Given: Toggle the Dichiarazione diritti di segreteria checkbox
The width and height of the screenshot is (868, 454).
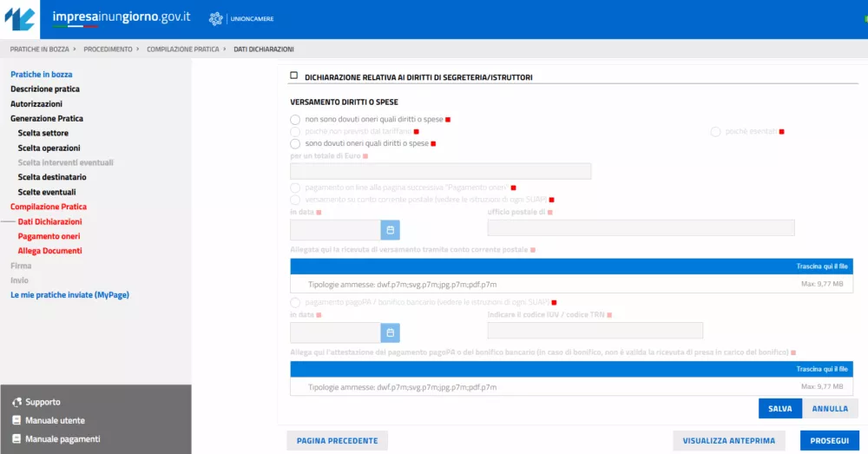Looking at the screenshot, I should tap(294, 76).
